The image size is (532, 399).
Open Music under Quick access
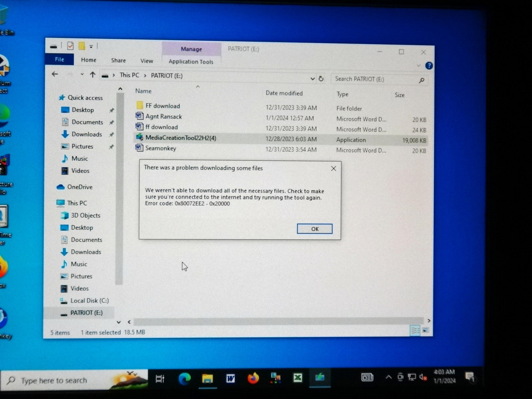pyautogui.click(x=79, y=158)
